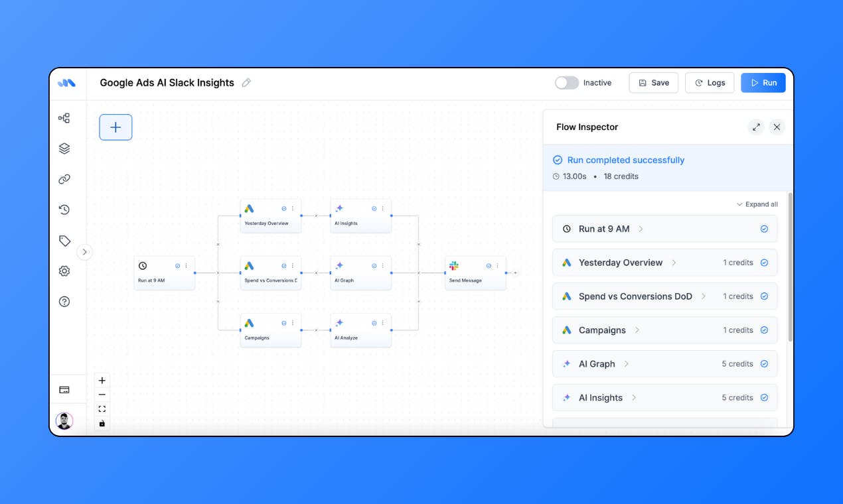Select the Spend vs Conversions canvas node
843x504 pixels.
[271, 273]
